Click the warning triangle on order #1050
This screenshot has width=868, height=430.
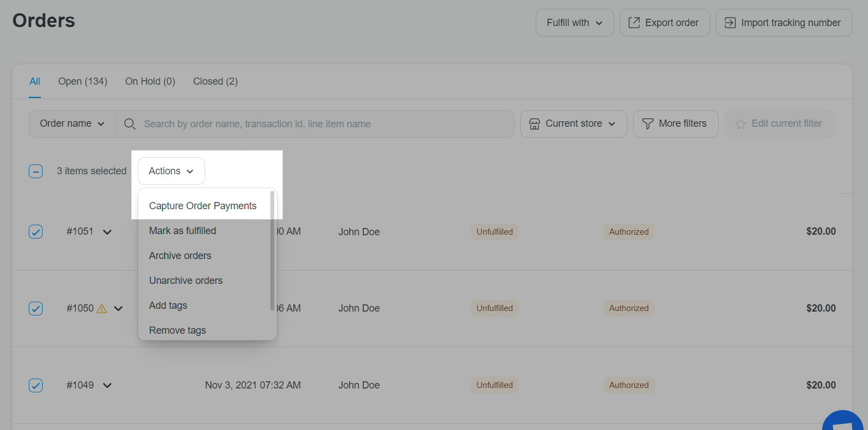click(x=102, y=308)
